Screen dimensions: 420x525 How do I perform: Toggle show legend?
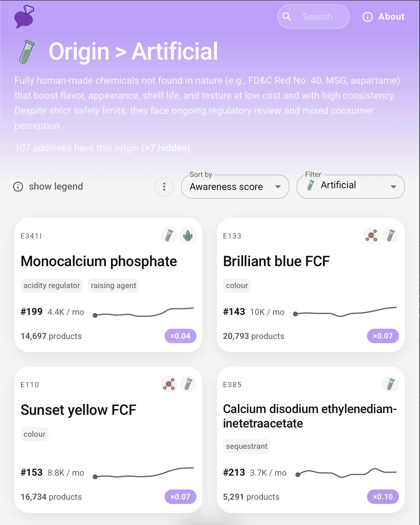point(48,187)
